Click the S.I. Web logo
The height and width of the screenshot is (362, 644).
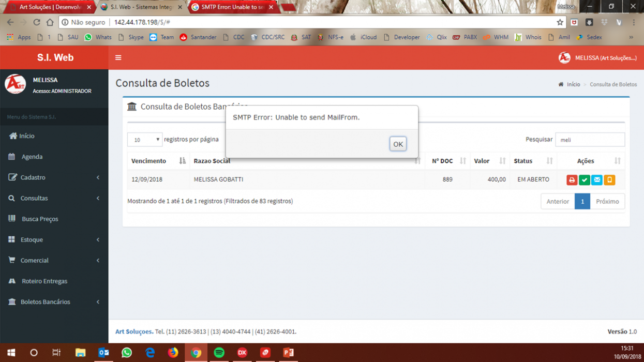pyautogui.click(x=55, y=57)
